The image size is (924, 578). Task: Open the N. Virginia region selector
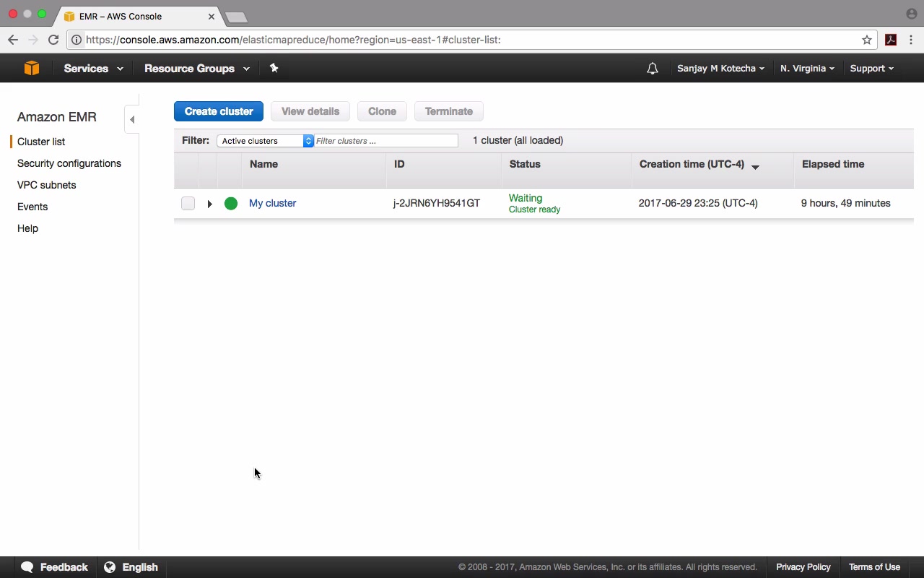pyautogui.click(x=807, y=69)
